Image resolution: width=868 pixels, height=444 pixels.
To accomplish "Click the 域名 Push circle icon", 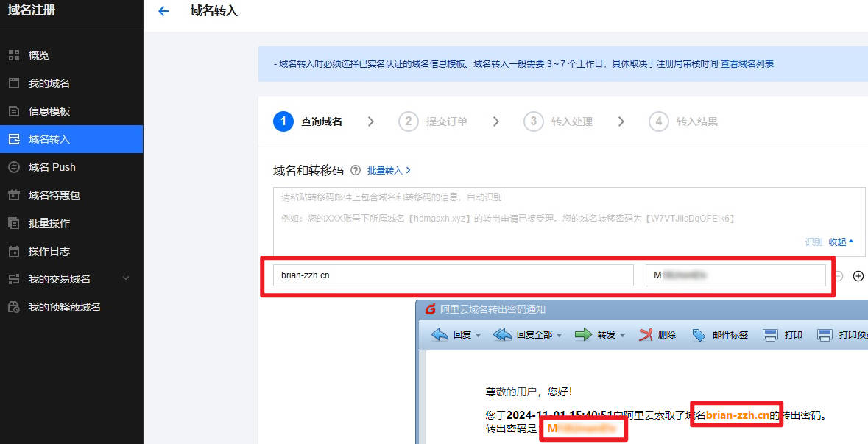I will (14, 167).
